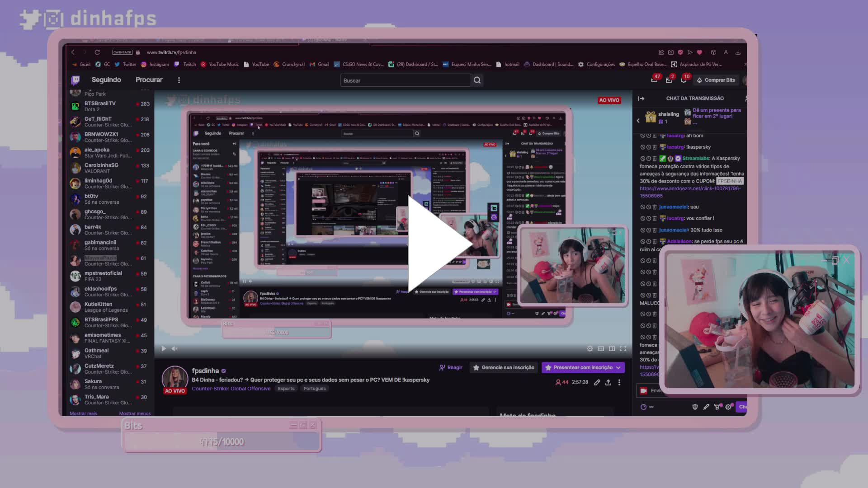This screenshot has height=488, width=868.
Task: Enable theater mode on the player
Action: (612, 348)
